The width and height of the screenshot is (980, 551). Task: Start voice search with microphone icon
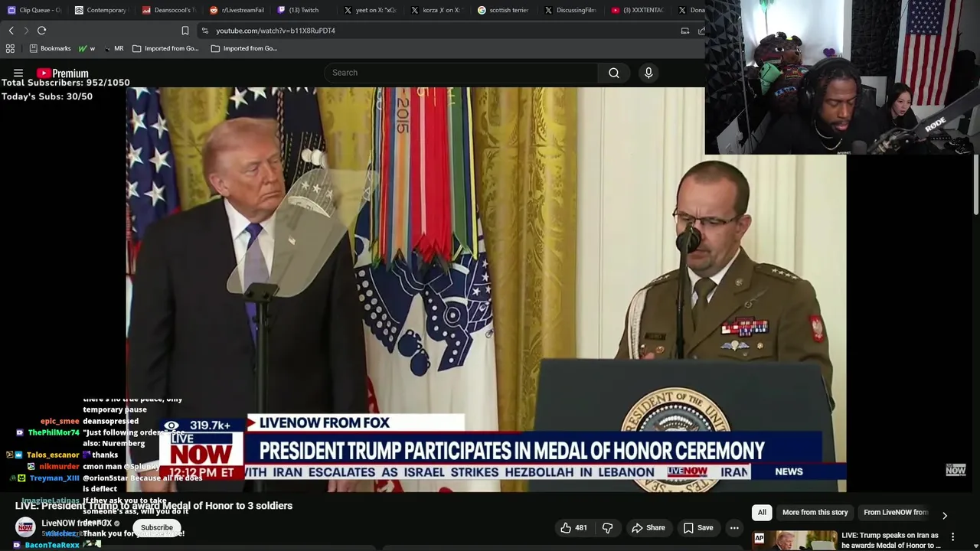[648, 73]
